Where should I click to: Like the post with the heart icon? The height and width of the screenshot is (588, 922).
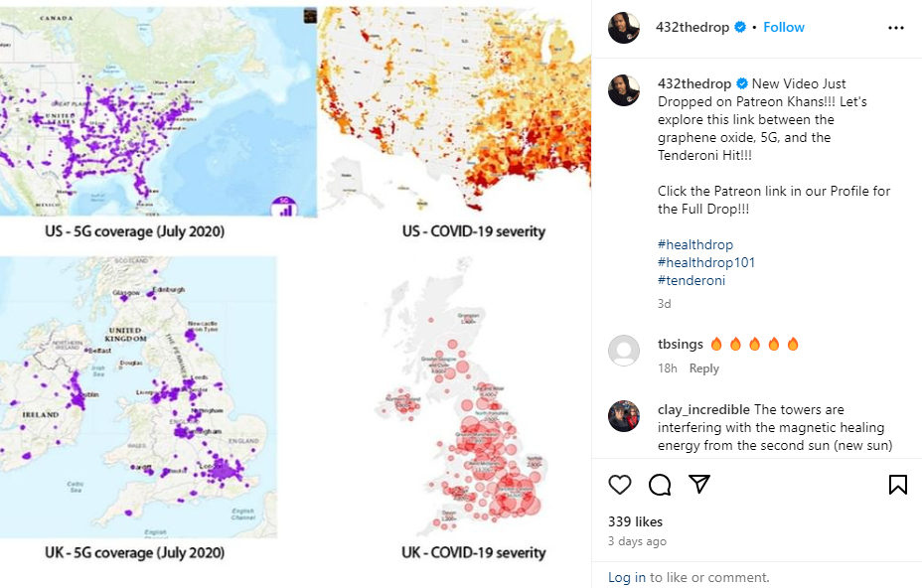(619, 485)
